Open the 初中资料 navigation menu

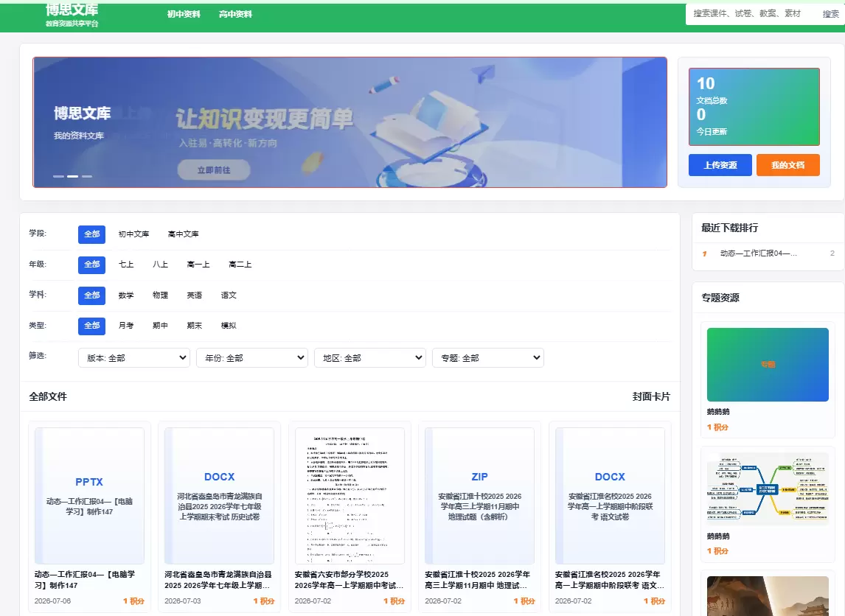pyautogui.click(x=183, y=14)
